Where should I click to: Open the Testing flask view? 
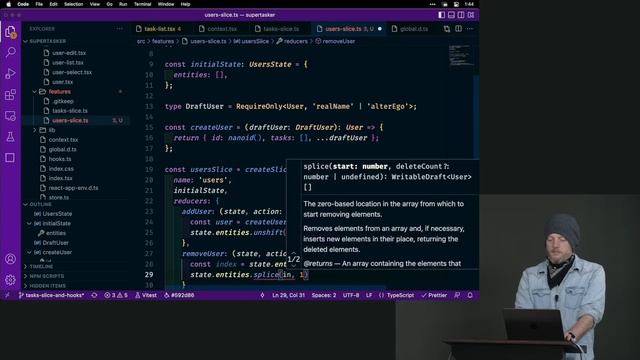[x=10, y=137]
